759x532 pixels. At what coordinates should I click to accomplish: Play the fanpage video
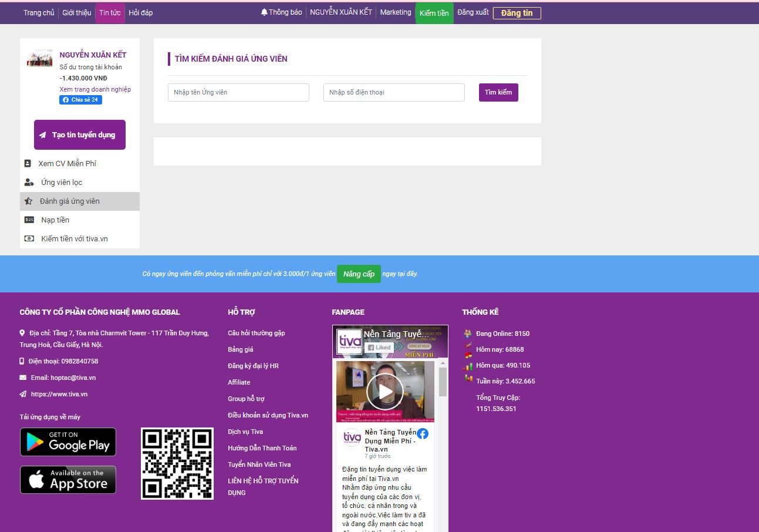pos(384,392)
